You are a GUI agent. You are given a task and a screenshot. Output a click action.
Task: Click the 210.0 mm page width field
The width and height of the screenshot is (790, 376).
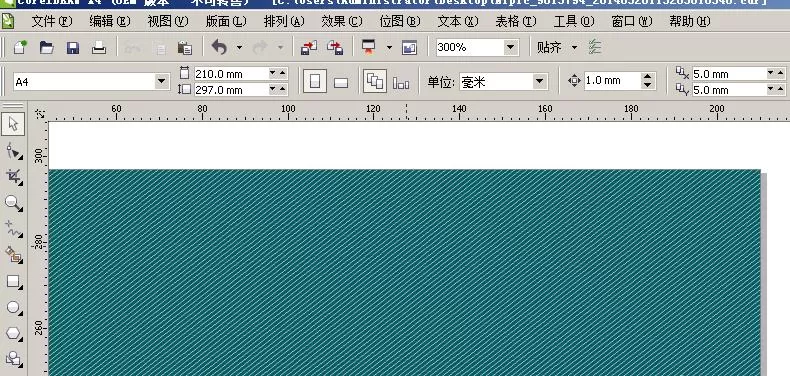click(x=231, y=74)
